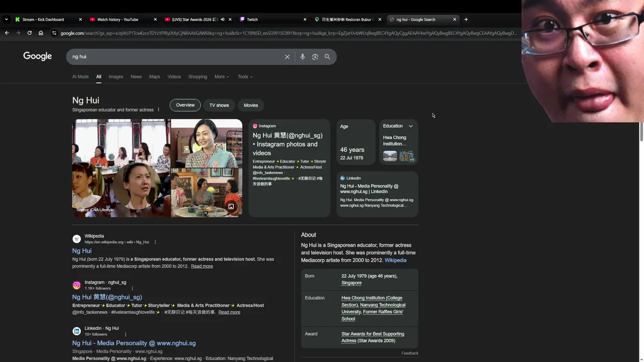This screenshot has width=644, height=362.
Task: Open the browser home button
Action: 41,33
